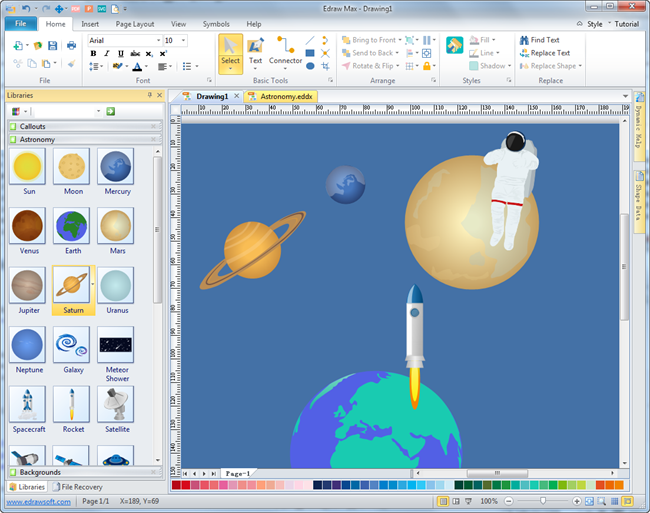This screenshot has height=513, width=650.
Task: Switch to the Astronomy.eddx document tab
Action: (x=286, y=96)
